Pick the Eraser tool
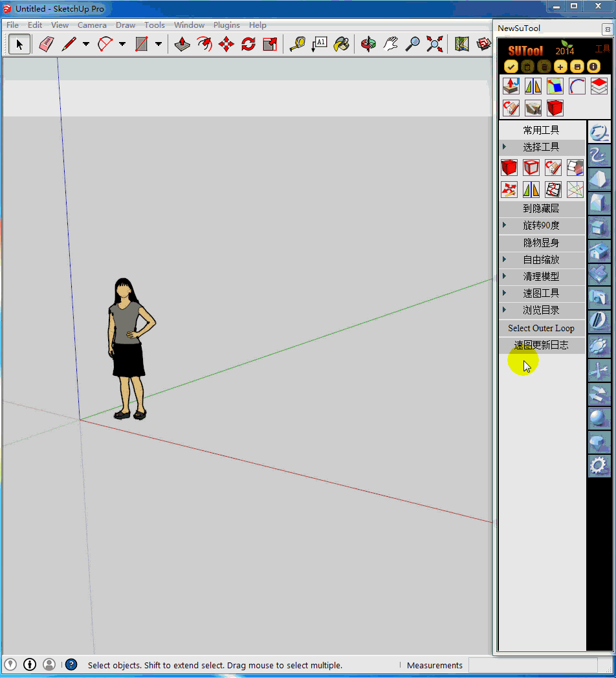This screenshot has width=616, height=678. pos(47,44)
